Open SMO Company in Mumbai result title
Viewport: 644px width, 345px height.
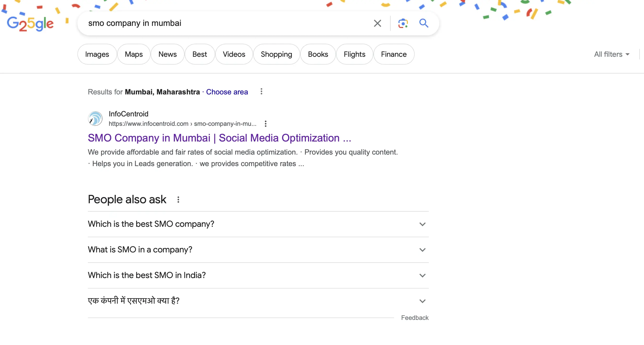[x=219, y=138]
